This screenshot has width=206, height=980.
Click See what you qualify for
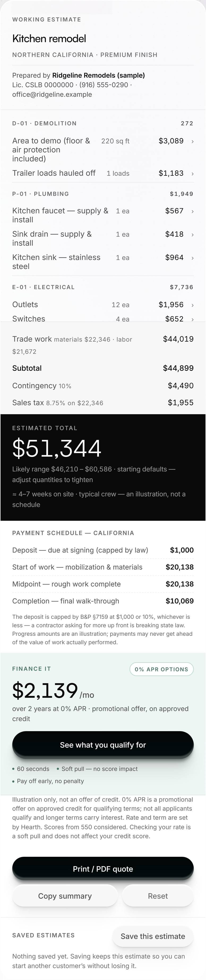[x=103, y=745]
